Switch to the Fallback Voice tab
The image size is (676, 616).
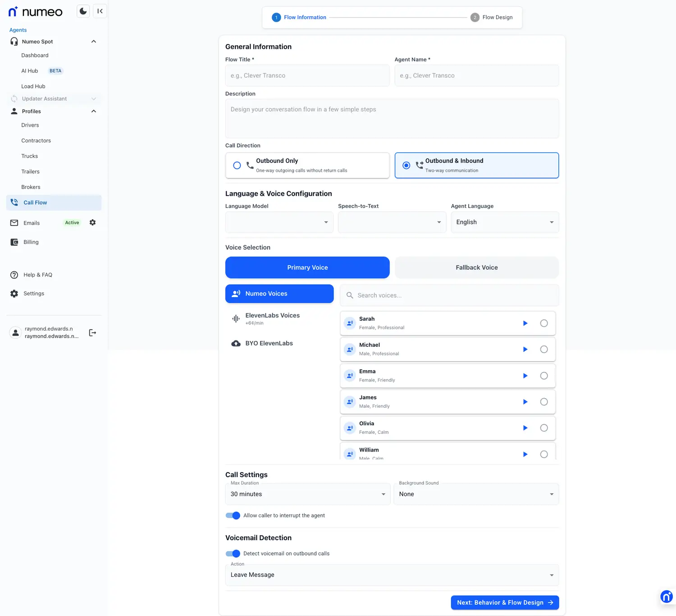(x=476, y=267)
